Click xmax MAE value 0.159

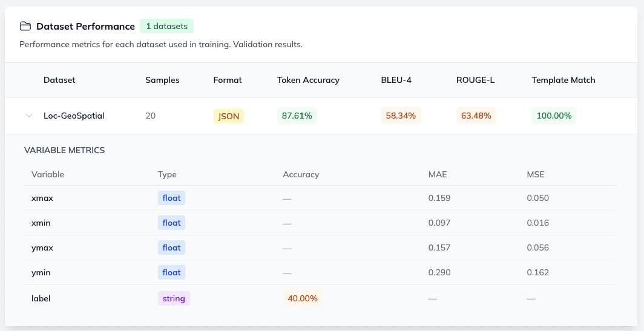(439, 198)
